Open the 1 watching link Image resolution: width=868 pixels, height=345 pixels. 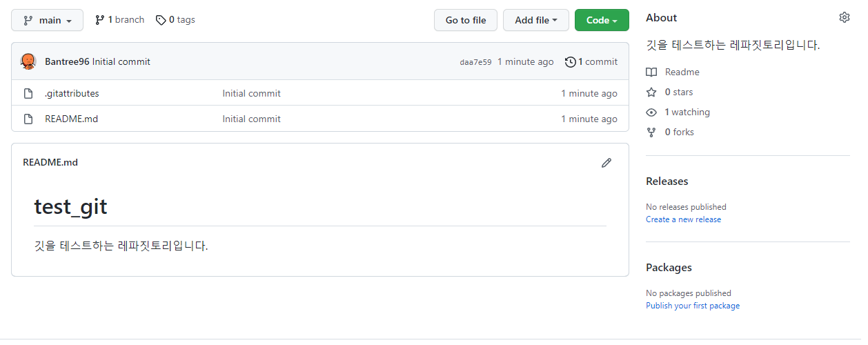(687, 112)
